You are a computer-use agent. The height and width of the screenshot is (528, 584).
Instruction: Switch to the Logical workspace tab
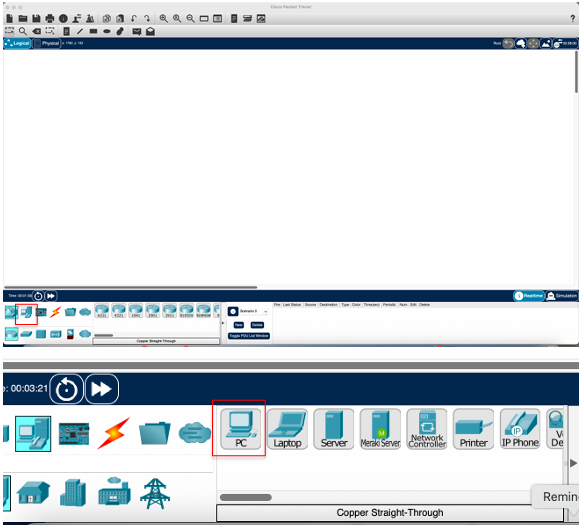coord(17,43)
